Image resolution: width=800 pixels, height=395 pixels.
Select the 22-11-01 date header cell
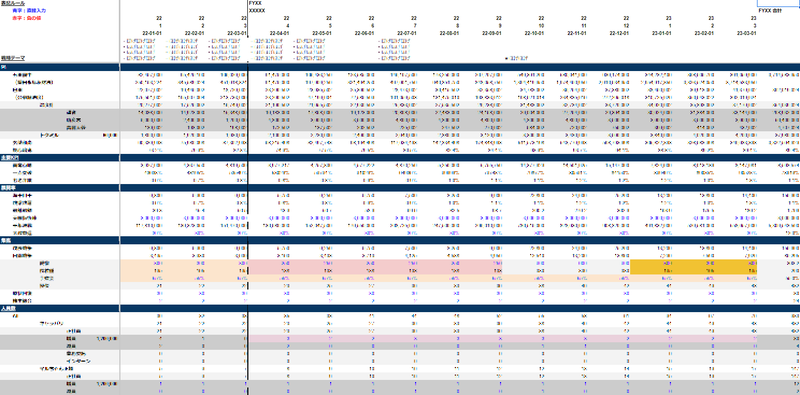tap(576, 33)
